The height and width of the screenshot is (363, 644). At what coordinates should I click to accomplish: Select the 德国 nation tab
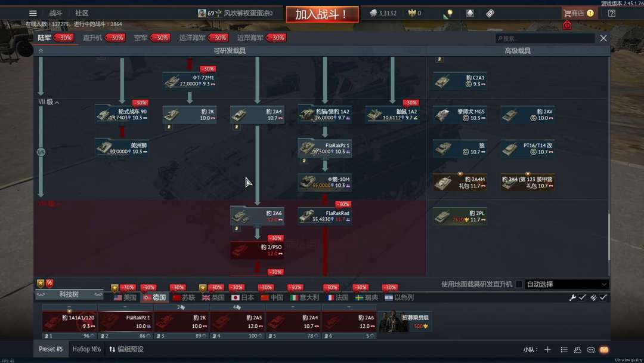[155, 297]
